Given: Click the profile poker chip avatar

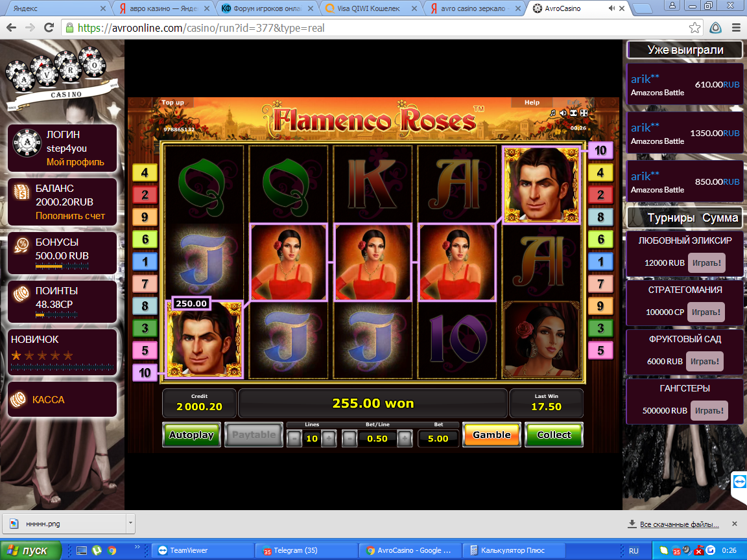Looking at the screenshot, I should (27, 143).
